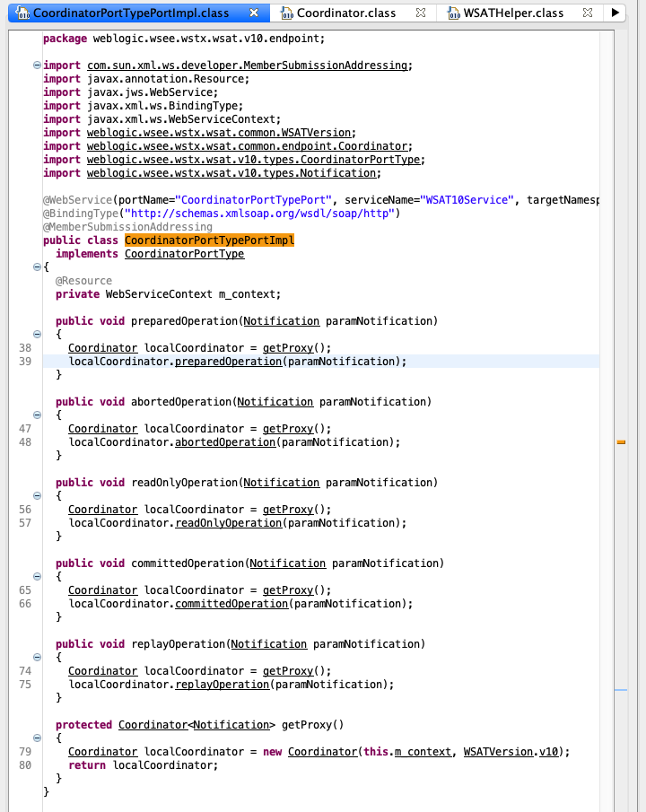The width and height of the screenshot is (646, 812).
Task: Collapse the abortedOperation method
Action: click(x=37, y=415)
